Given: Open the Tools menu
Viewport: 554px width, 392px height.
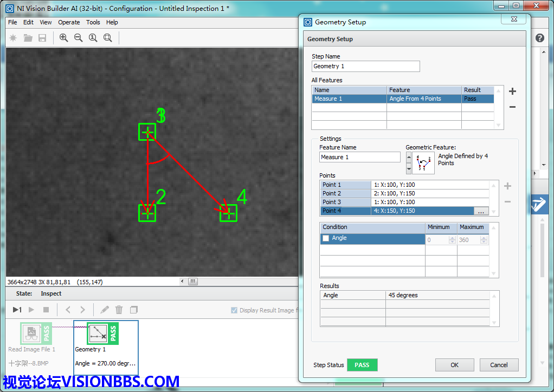Looking at the screenshot, I should (93, 22).
